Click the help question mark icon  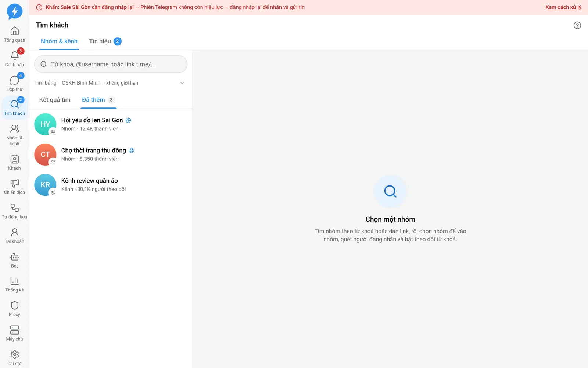(x=577, y=25)
